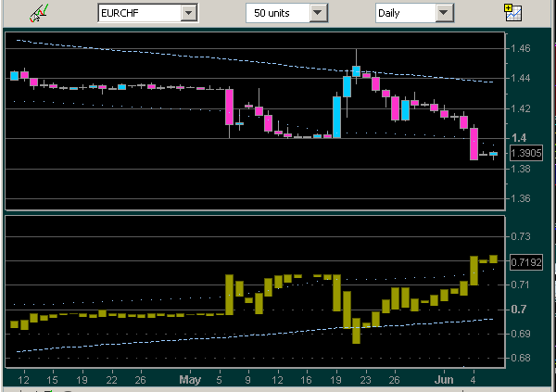Click the green arrow chart tool icon

coord(39,13)
